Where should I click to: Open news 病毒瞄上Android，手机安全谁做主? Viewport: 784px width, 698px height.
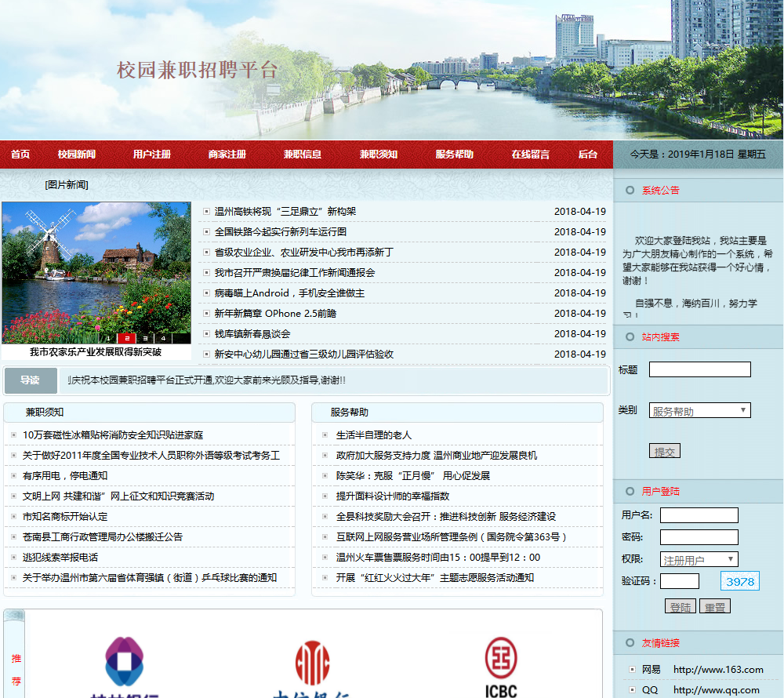coord(289,293)
